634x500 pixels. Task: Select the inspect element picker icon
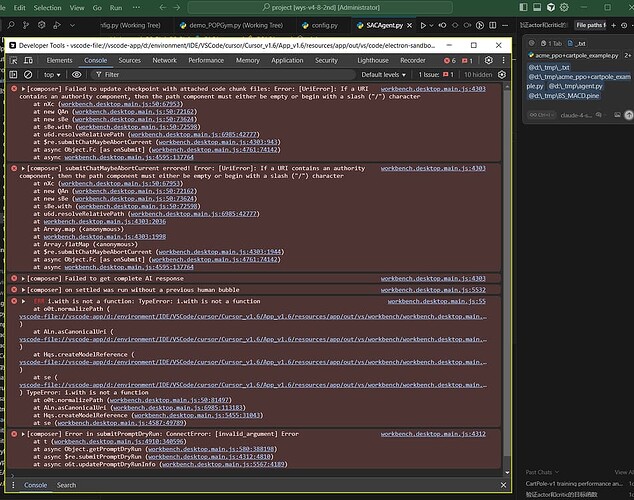tap(13, 60)
